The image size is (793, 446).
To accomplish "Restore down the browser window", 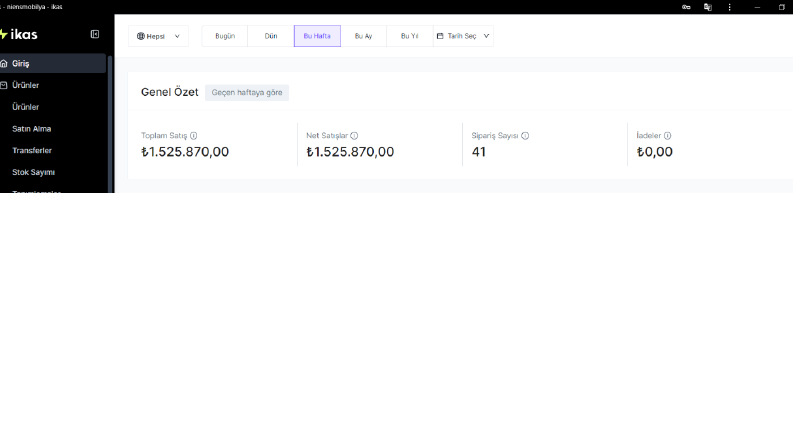I will (781, 7).
